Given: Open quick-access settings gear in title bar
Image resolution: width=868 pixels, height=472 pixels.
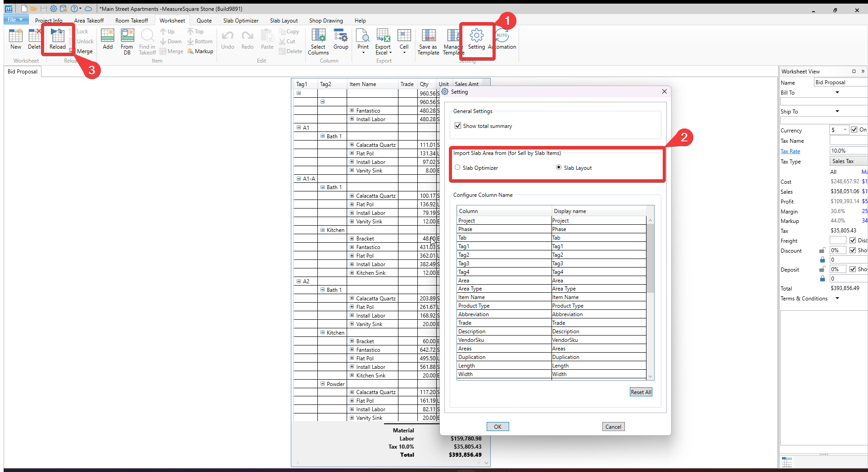Looking at the screenshot, I should 54,9.
